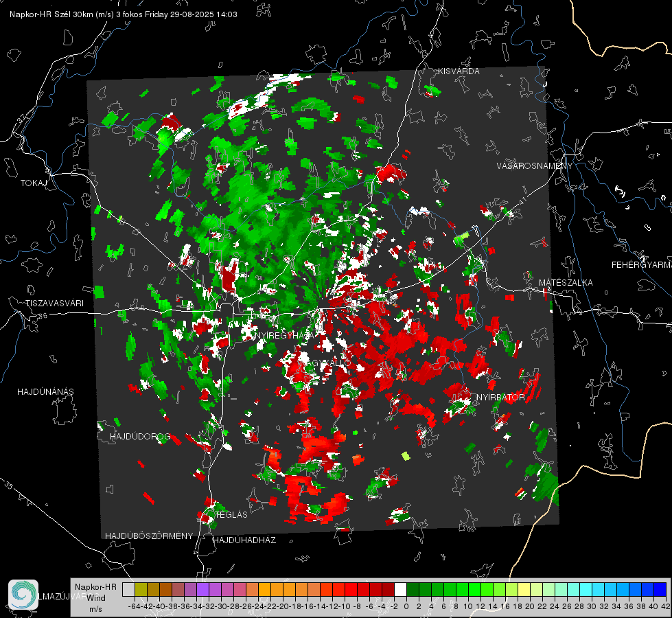Image resolution: width=672 pixels, height=618 pixels.
Task: Select the violet swatch between -34 and -32
Action: pyautogui.click(x=202, y=590)
